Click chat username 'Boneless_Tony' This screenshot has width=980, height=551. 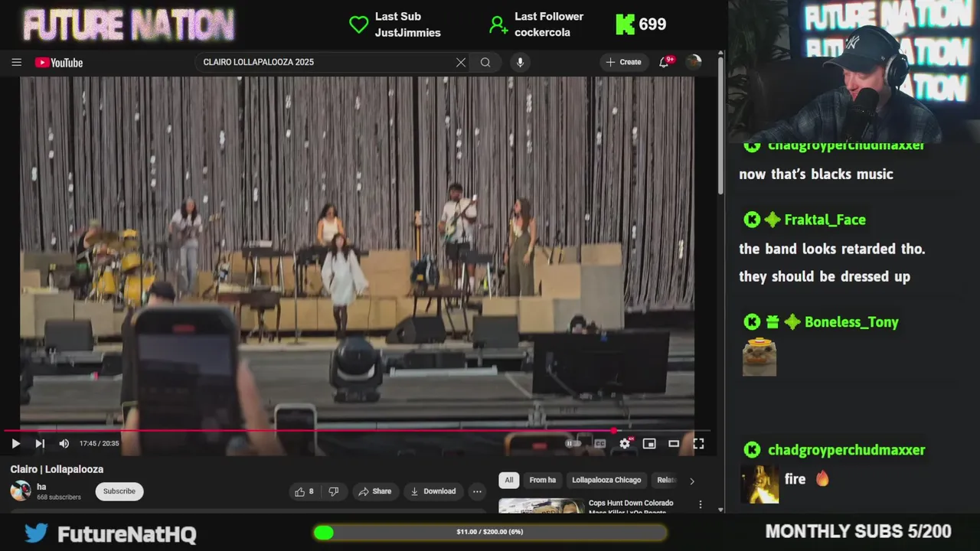(x=851, y=322)
